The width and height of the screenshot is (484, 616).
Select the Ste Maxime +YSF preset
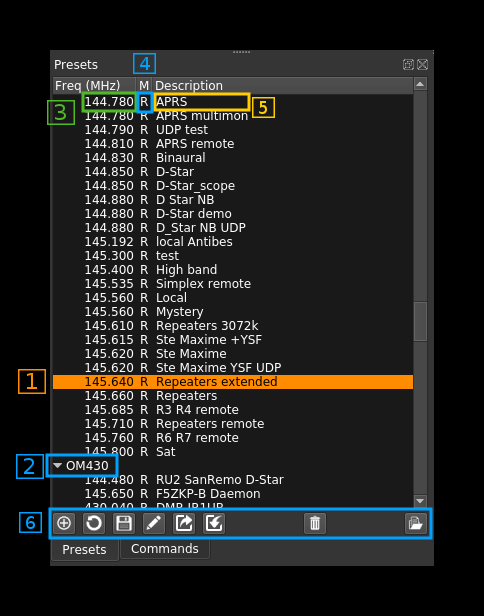tap(233, 340)
